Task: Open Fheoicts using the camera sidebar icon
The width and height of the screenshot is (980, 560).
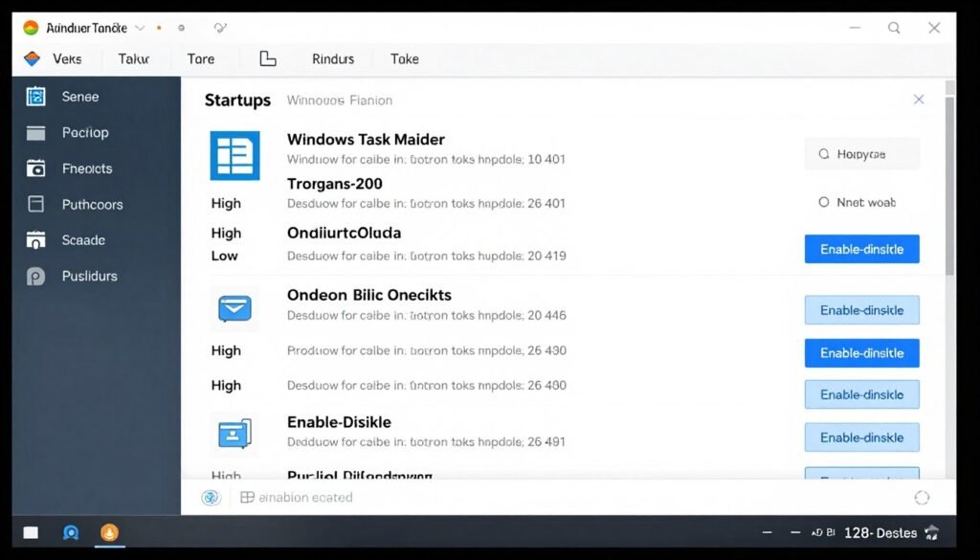Action: (37, 168)
